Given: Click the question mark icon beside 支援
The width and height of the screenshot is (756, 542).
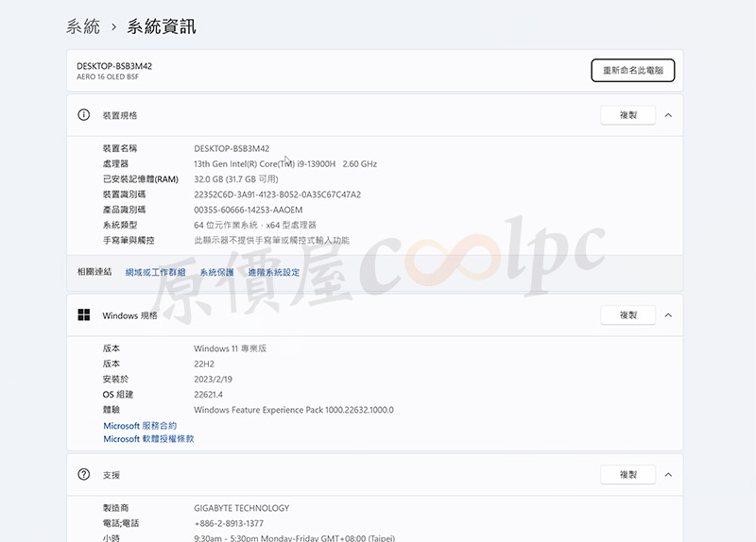Looking at the screenshot, I should point(84,474).
